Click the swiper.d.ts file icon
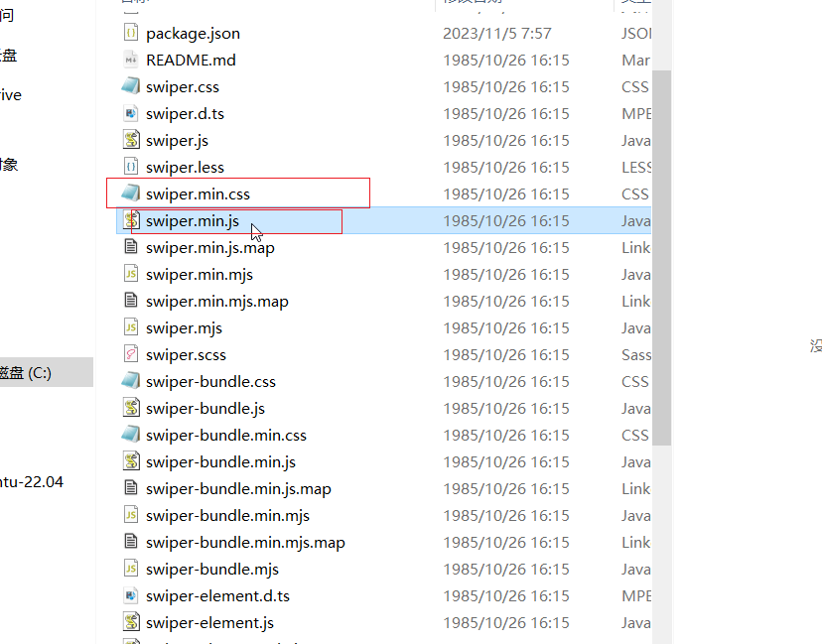The height and width of the screenshot is (644, 822). (x=131, y=113)
